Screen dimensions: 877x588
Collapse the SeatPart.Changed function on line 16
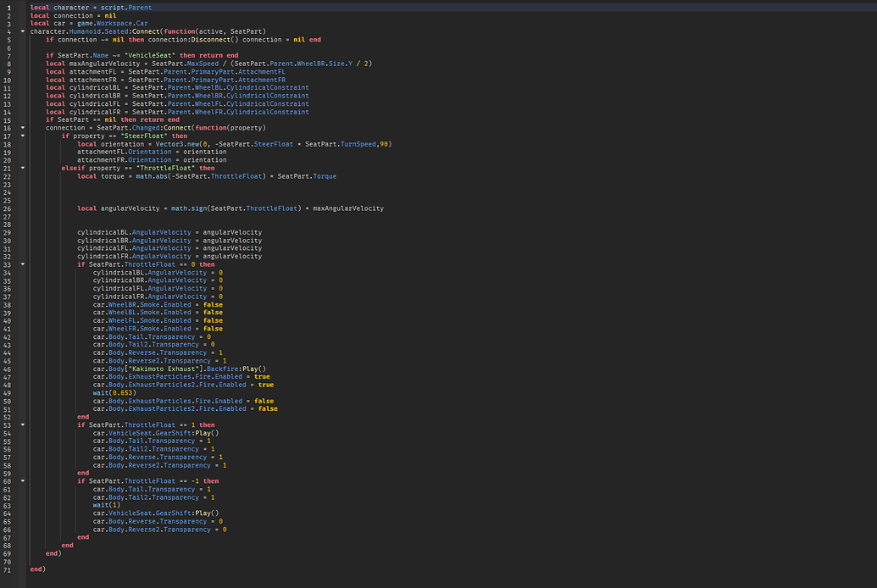click(22, 128)
